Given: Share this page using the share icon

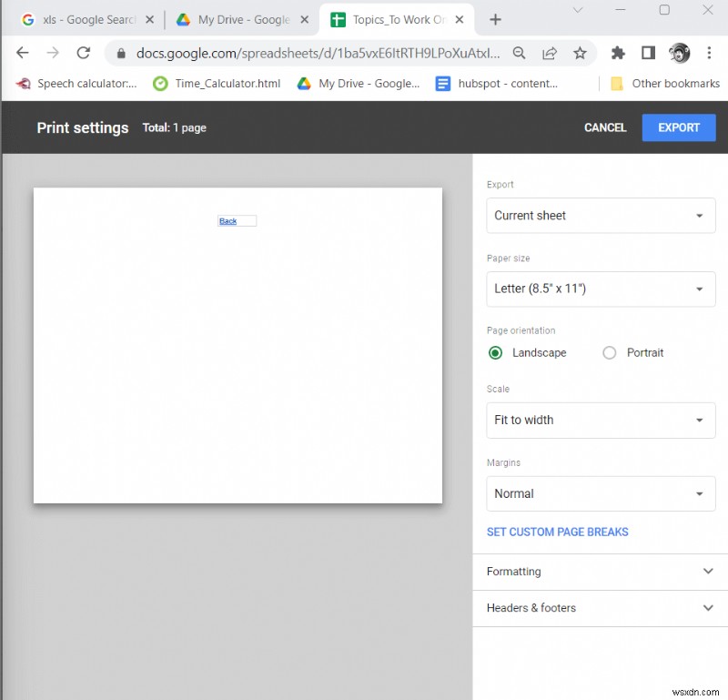Looking at the screenshot, I should (550, 53).
